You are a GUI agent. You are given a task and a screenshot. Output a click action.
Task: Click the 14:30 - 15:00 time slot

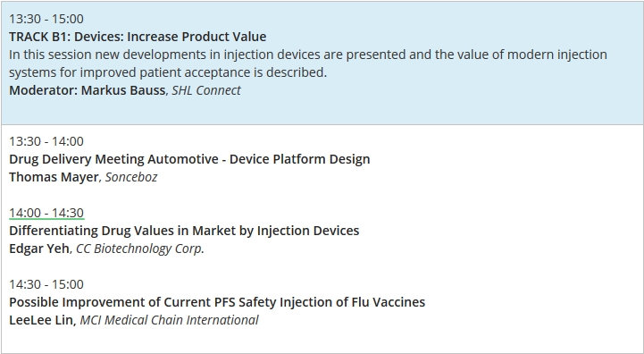pyautogui.click(x=46, y=284)
